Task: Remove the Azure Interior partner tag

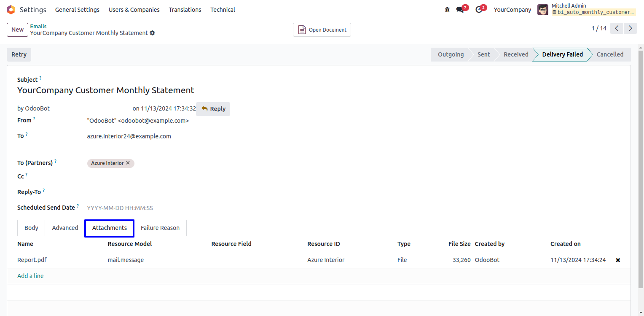Action: click(x=128, y=163)
